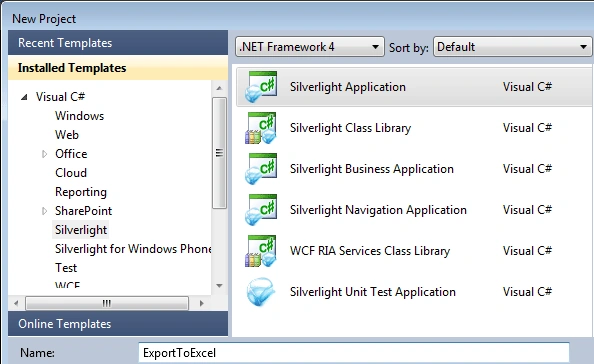594x364 pixels.
Task: Open the Recent Templates section
Action: tap(118, 43)
